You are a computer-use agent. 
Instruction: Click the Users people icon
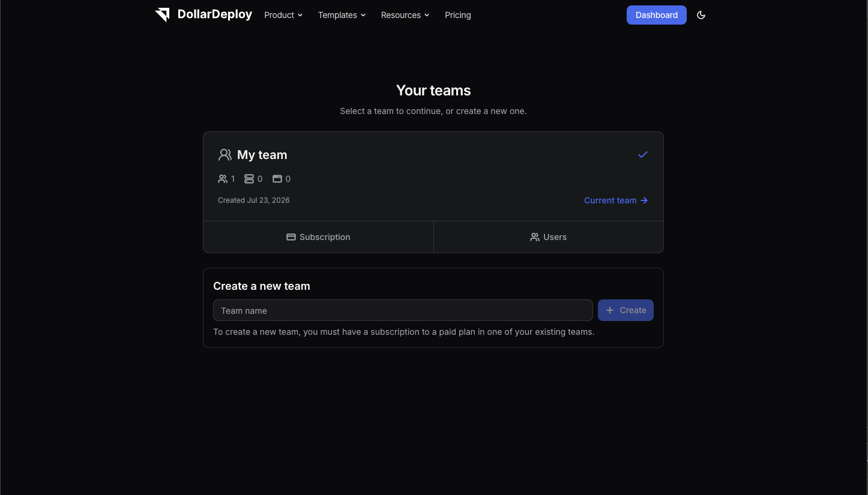tap(535, 237)
